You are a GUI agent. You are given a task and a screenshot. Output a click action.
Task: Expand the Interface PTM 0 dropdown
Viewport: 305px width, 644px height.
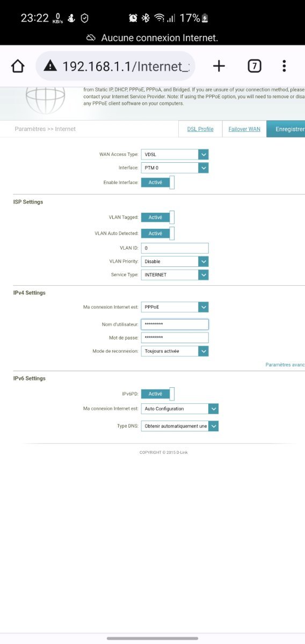175,168
